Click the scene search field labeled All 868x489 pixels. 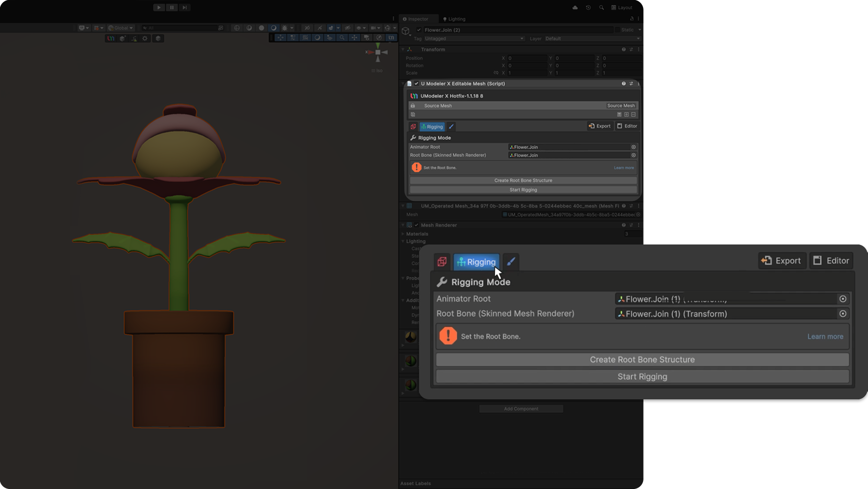click(x=182, y=28)
